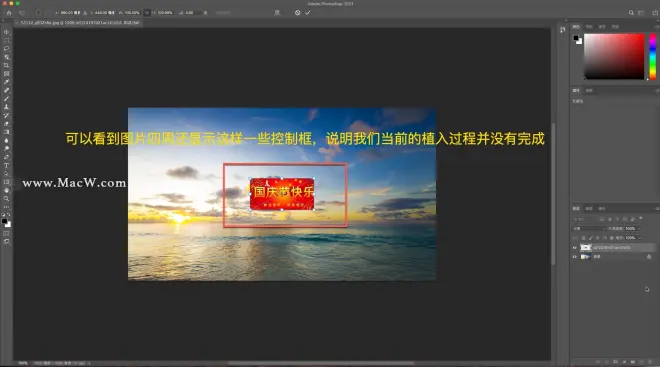Expand the layer opacity 100% dropdown arrow
The height and width of the screenshot is (367, 660).
tap(639, 229)
